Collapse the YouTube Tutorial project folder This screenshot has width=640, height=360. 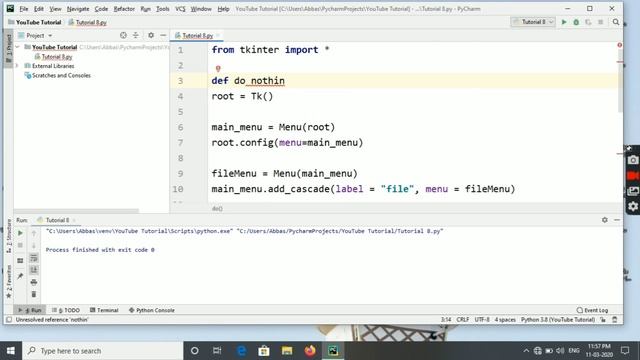[18, 47]
